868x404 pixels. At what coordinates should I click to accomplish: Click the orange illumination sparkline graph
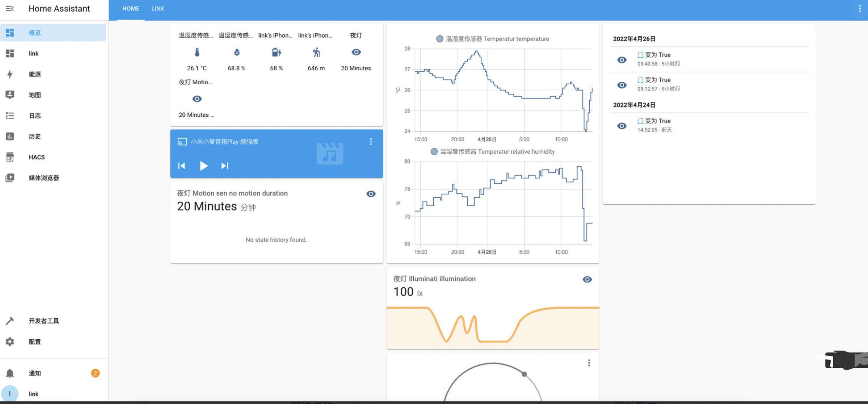493,327
